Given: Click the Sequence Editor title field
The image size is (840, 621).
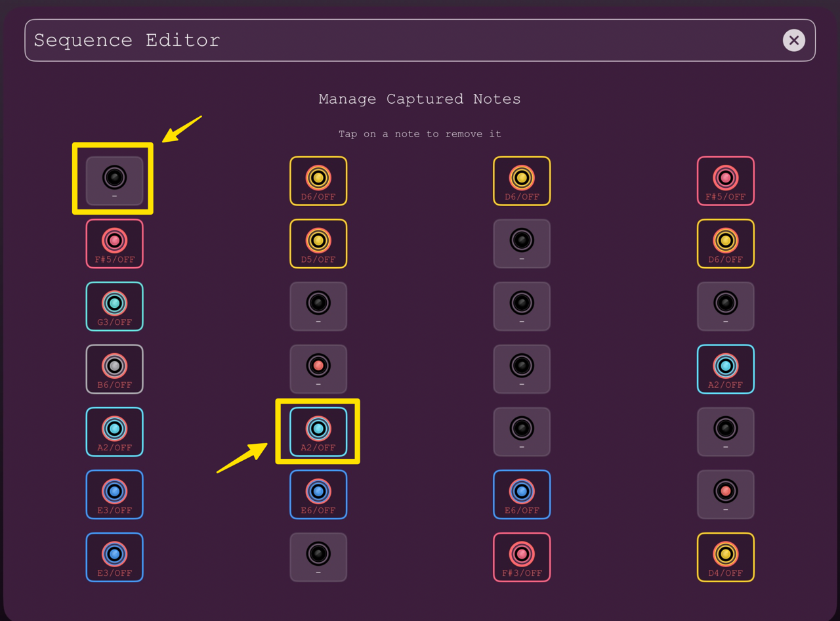Looking at the screenshot, I should (x=420, y=40).
